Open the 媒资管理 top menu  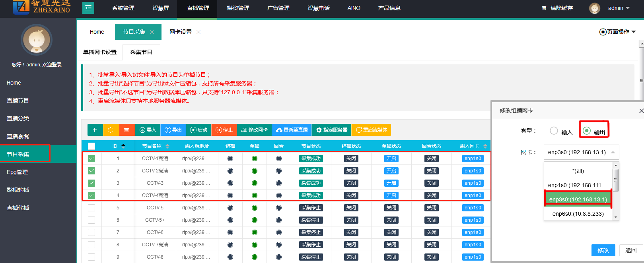[238, 8]
